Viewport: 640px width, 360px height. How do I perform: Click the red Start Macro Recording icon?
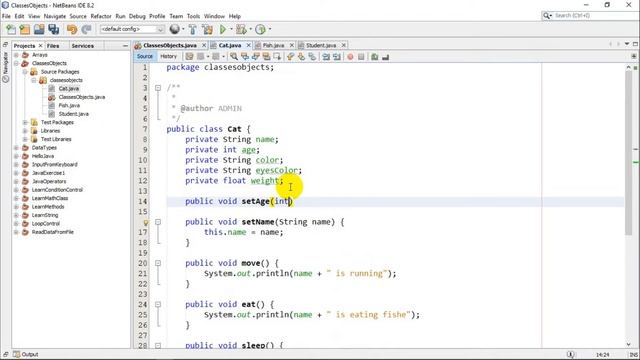350,57
